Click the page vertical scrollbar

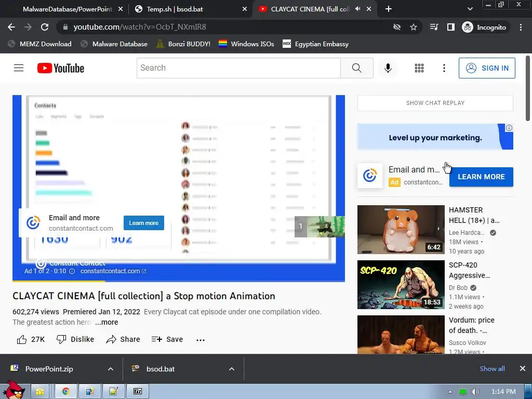(x=528, y=88)
